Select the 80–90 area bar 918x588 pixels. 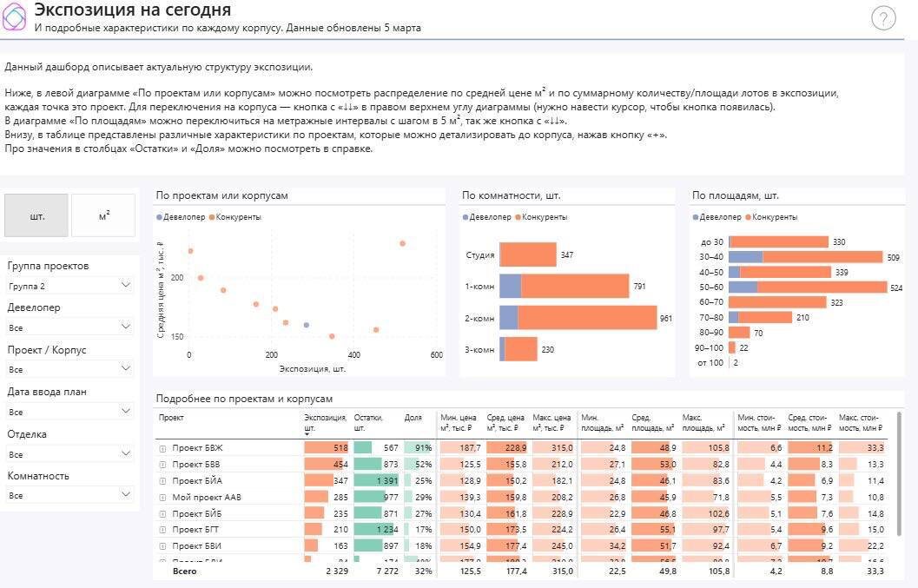(x=739, y=332)
